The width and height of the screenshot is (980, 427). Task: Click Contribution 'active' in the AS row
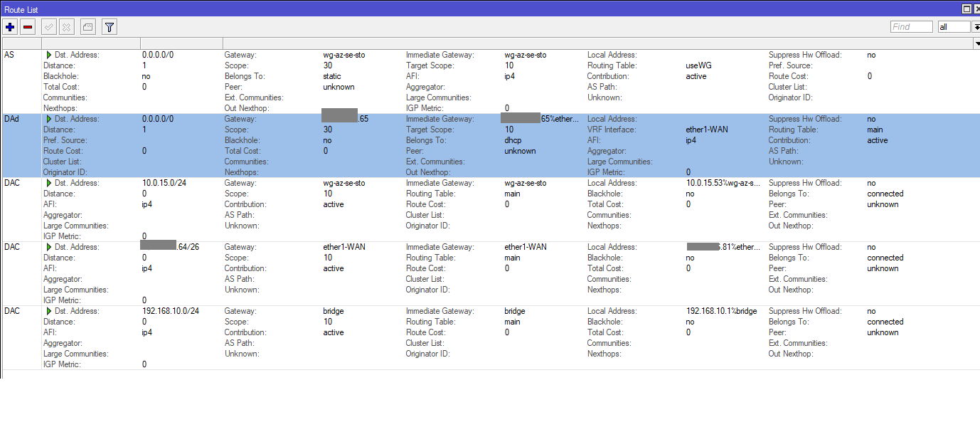click(696, 76)
